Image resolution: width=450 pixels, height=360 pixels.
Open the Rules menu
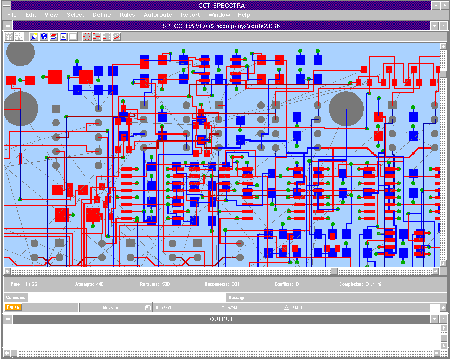click(127, 15)
